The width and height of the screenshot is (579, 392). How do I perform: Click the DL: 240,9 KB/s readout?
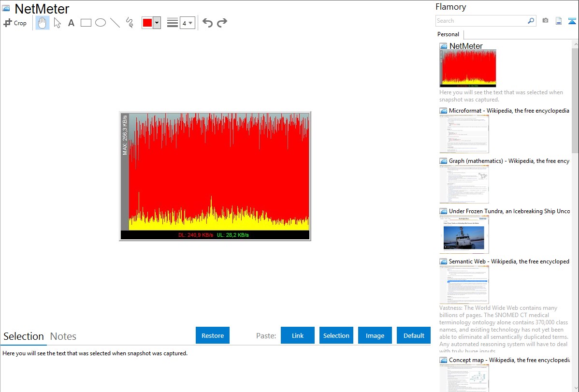[196, 235]
